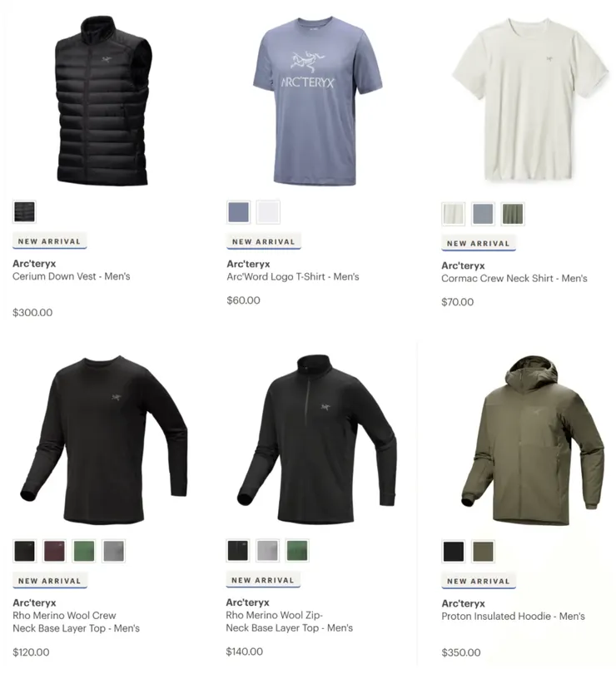The width and height of the screenshot is (616, 674).
Task: Pick blue swatch for Arc'Word Logo T-Shirt
Action: coord(238,212)
